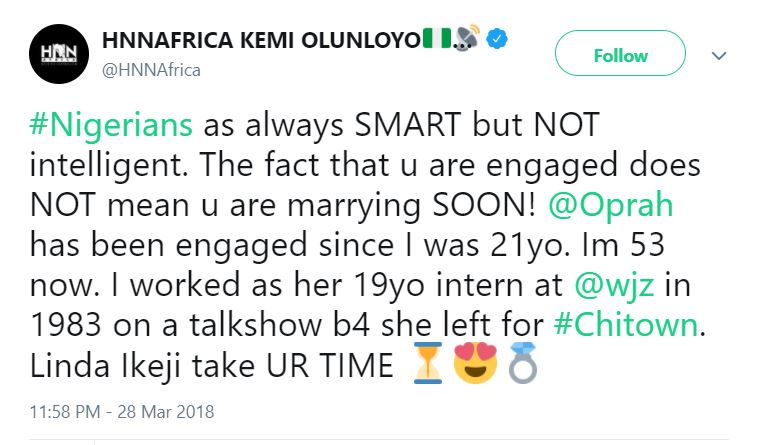The width and height of the screenshot is (762, 445).
Task: Click the heart-eyes smiley emoji
Action: (475, 363)
